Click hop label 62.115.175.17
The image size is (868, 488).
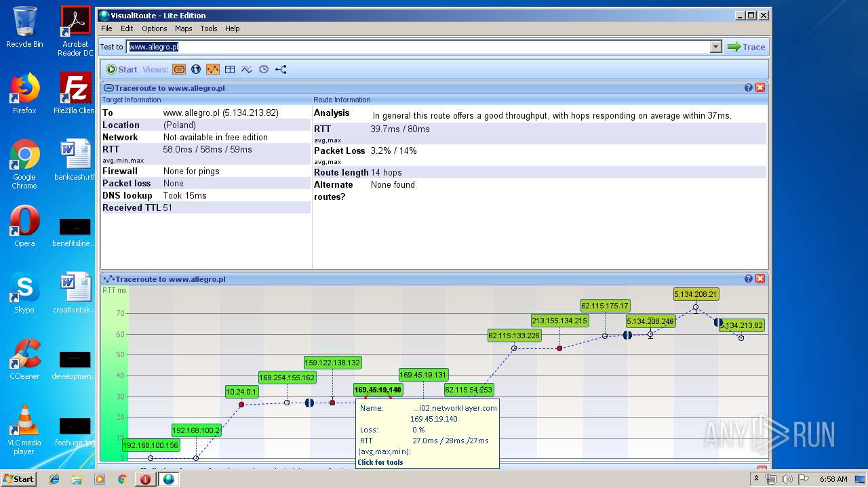[605, 306]
